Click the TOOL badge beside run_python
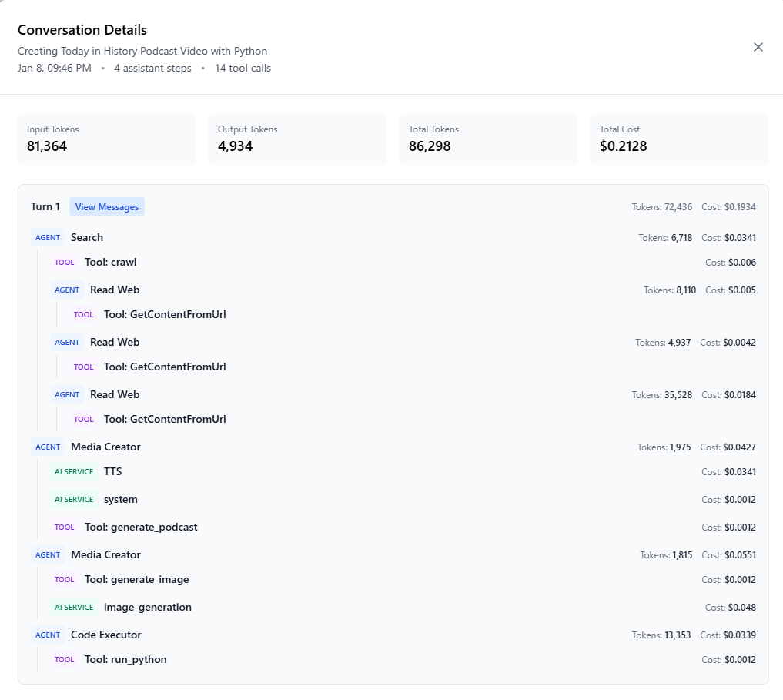This screenshot has width=783, height=700. 65,660
